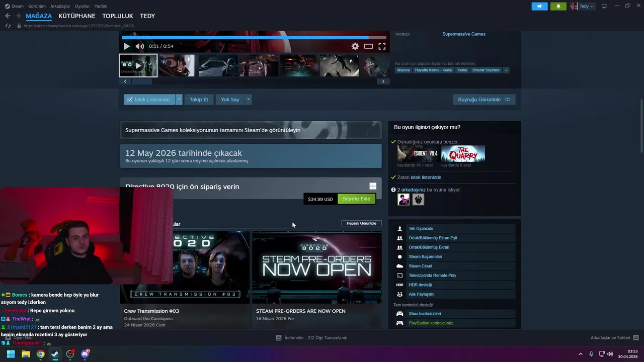The width and height of the screenshot is (644, 362).
Task: Open İndirmeler downloads status
Action: (x=311, y=338)
